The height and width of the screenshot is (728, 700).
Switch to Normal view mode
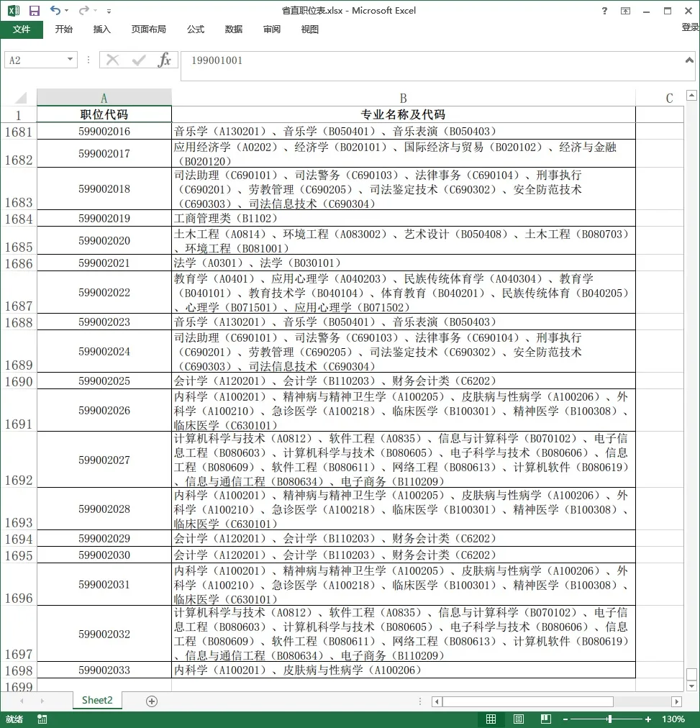pyautogui.click(x=491, y=719)
